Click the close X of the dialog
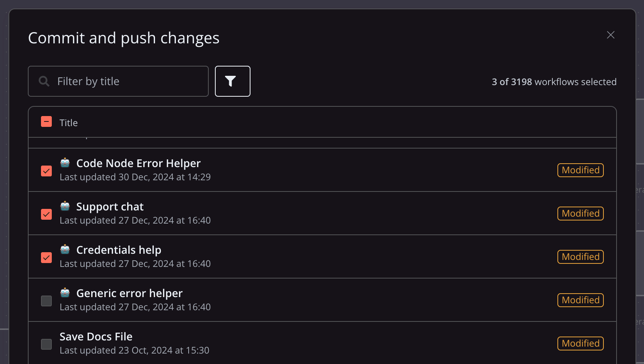The height and width of the screenshot is (364, 644). click(610, 35)
